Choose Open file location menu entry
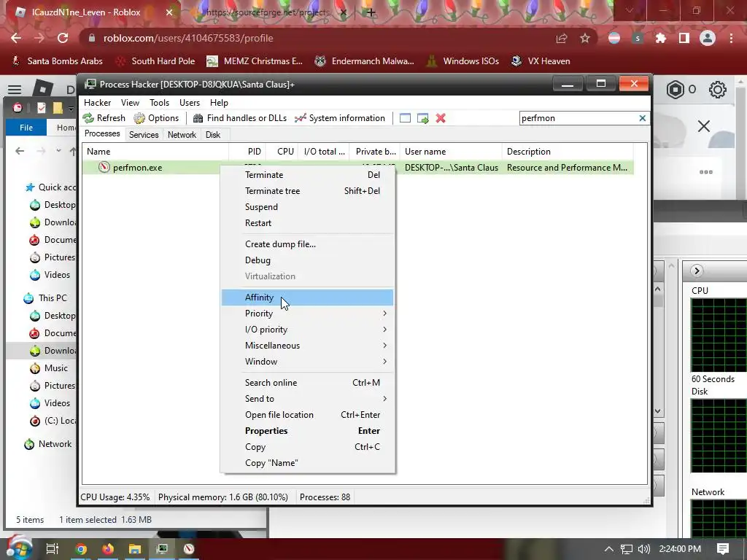The image size is (747, 560). click(x=307, y=415)
